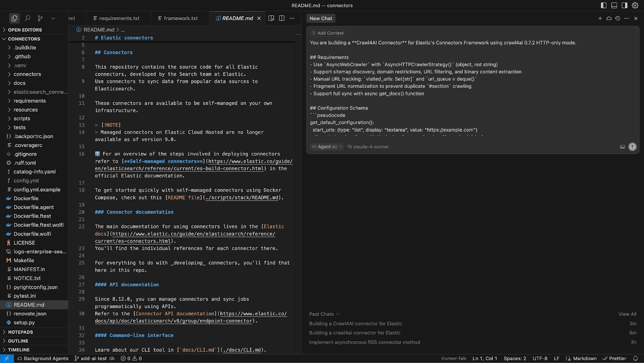Split the editor to the right

point(282,18)
